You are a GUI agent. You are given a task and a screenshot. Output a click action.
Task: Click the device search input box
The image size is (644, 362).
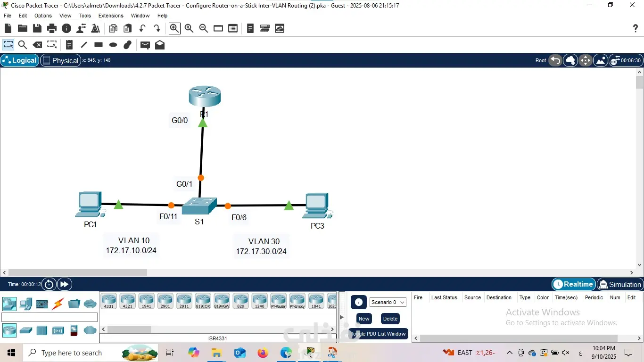[x=50, y=317]
